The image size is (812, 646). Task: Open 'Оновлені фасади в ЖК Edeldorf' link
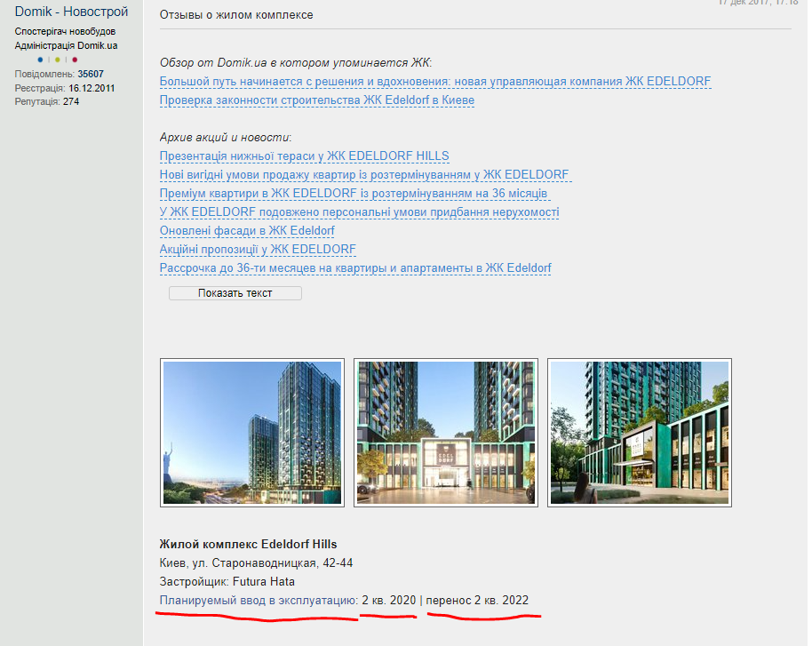[247, 230]
